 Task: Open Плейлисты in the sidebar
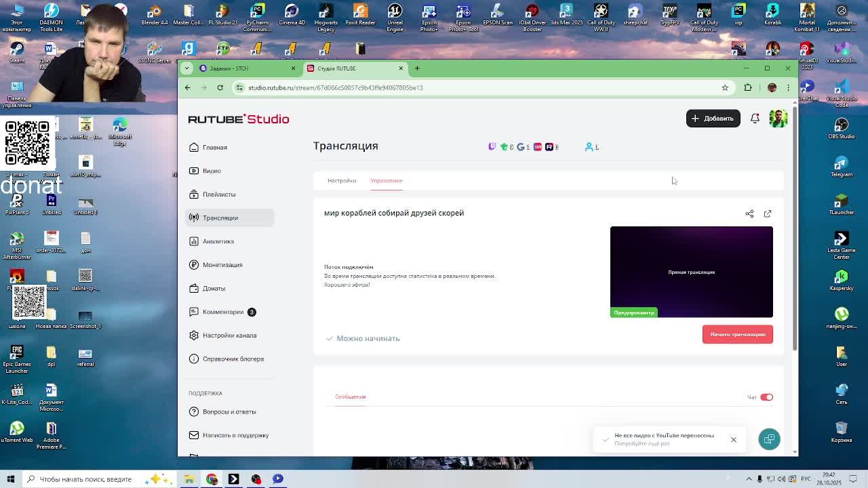coord(229,195)
